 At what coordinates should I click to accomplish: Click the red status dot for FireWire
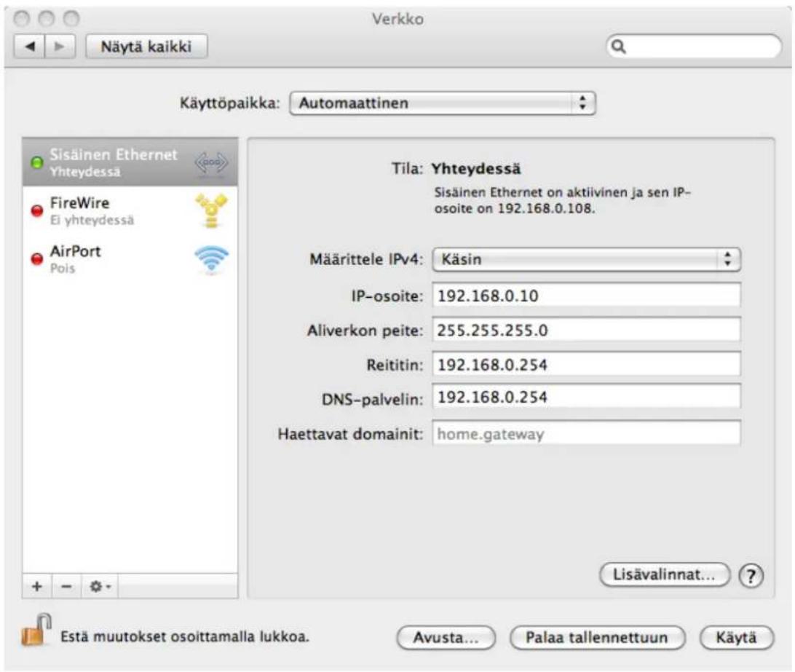pos(36,210)
